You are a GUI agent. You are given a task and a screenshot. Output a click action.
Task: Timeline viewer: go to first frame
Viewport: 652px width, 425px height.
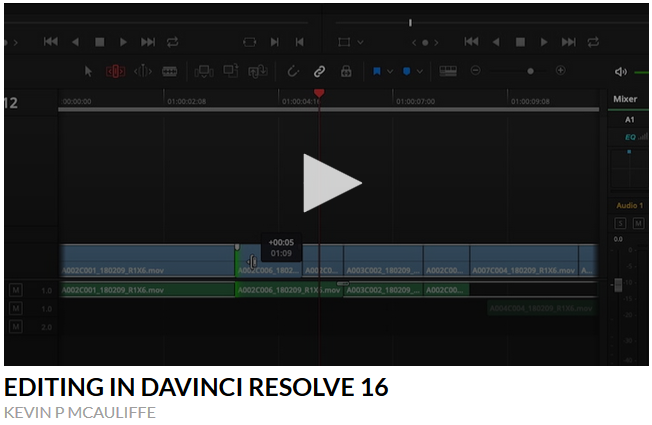pos(472,42)
